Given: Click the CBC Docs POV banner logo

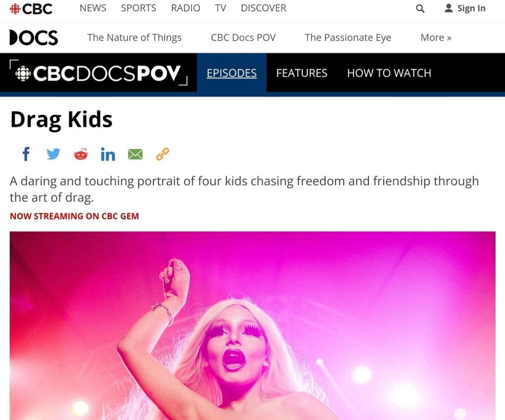Looking at the screenshot, I should (98, 73).
